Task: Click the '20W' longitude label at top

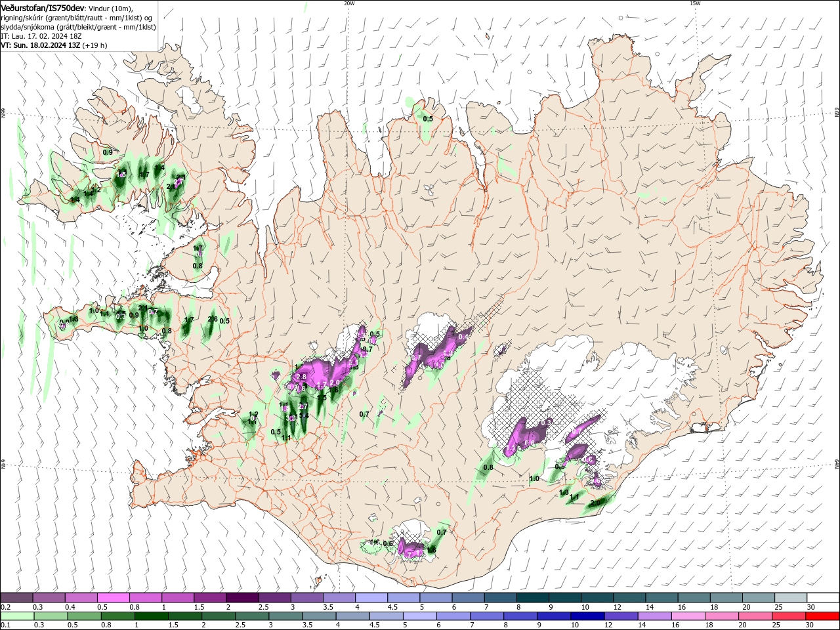Action: tap(349, 3)
